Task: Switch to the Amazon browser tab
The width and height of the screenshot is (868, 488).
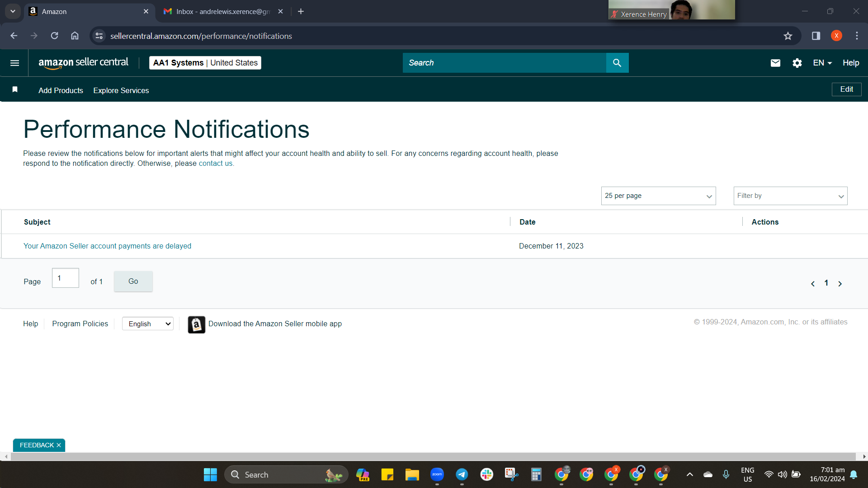Action: [89, 11]
